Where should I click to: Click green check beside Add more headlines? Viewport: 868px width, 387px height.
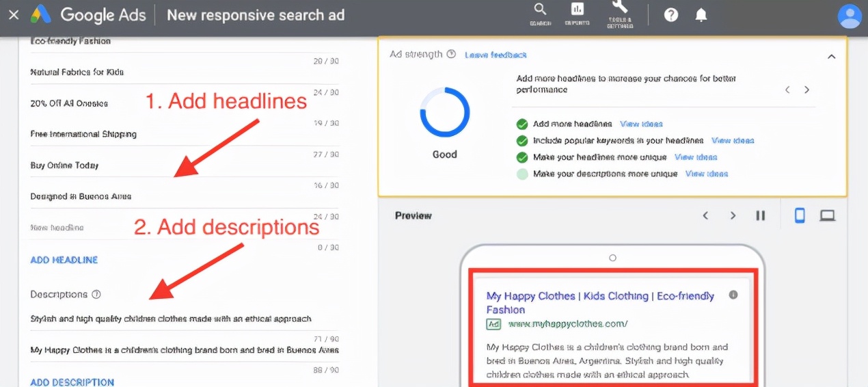point(522,124)
